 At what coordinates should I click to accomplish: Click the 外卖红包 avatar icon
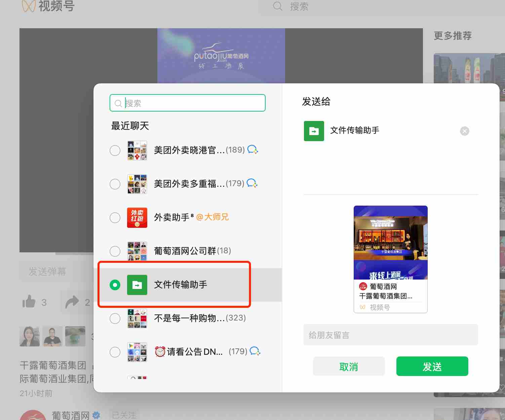click(137, 218)
